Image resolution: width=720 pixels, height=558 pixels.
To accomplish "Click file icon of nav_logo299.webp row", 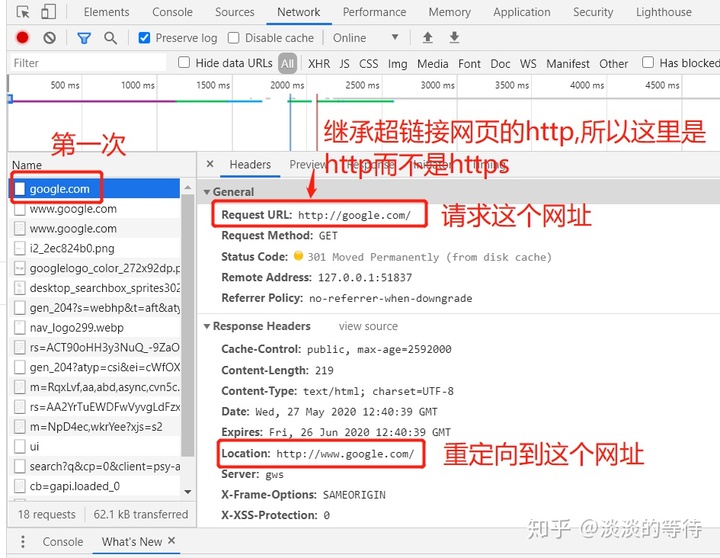I will tap(19, 327).
